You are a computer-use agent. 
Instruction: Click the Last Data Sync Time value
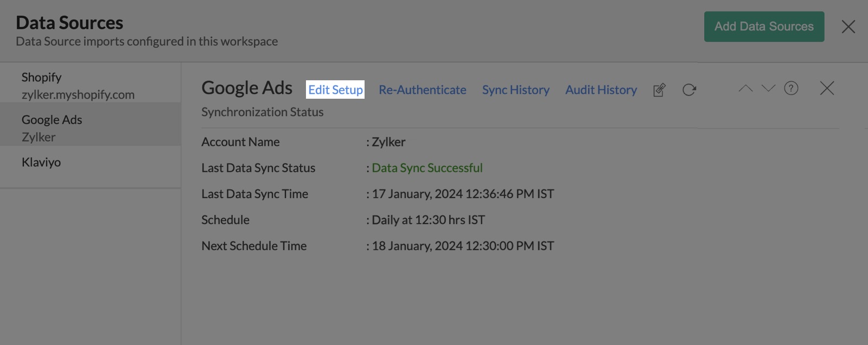tap(463, 194)
